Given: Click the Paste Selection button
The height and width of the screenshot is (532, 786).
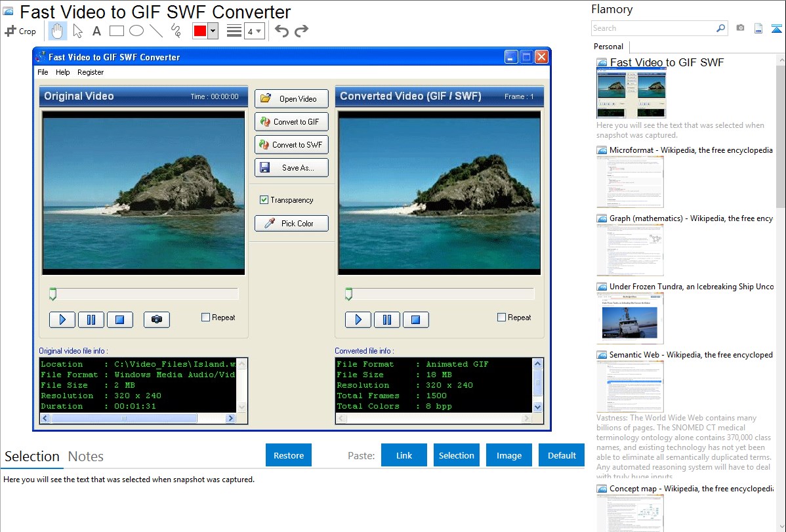Looking at the screenshot, I should coord(457,455).
